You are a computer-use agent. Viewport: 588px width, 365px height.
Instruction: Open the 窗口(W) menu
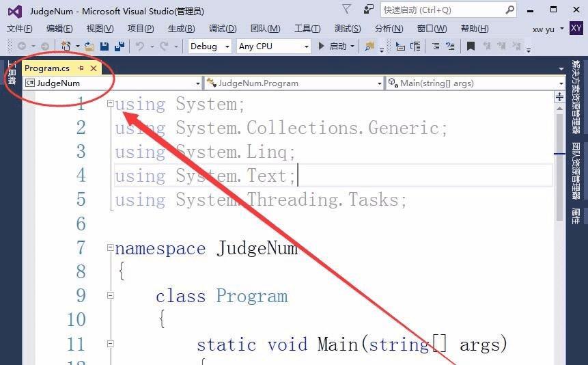click(432, 29)
